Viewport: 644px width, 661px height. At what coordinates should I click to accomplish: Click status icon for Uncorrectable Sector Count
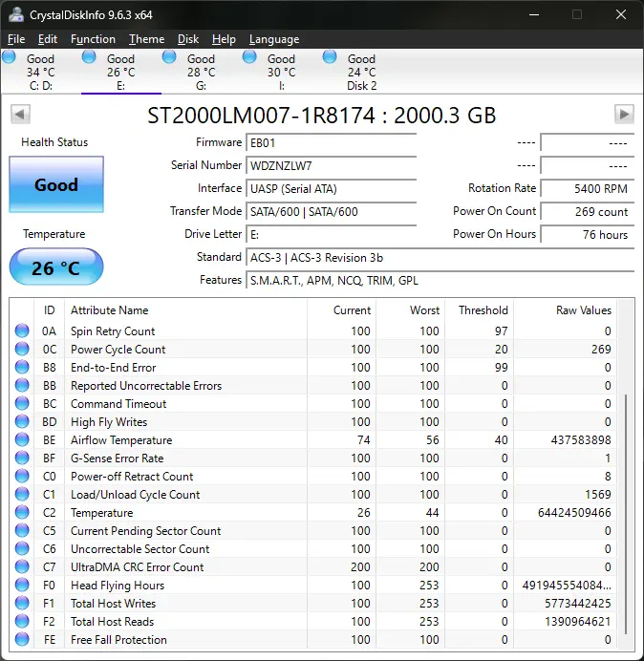click(x=22, y=548)
